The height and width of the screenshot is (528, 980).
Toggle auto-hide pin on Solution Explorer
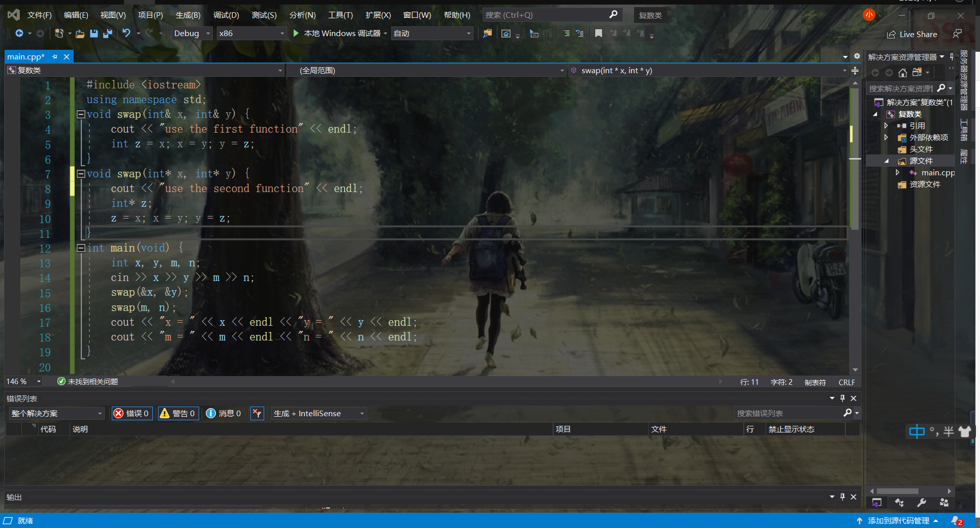[x=952, y=57]
